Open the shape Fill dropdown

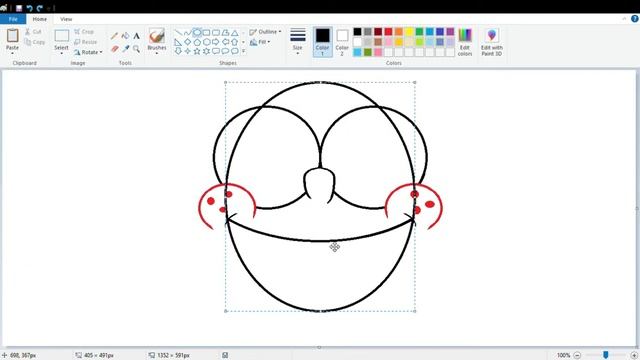coord(260,42)
